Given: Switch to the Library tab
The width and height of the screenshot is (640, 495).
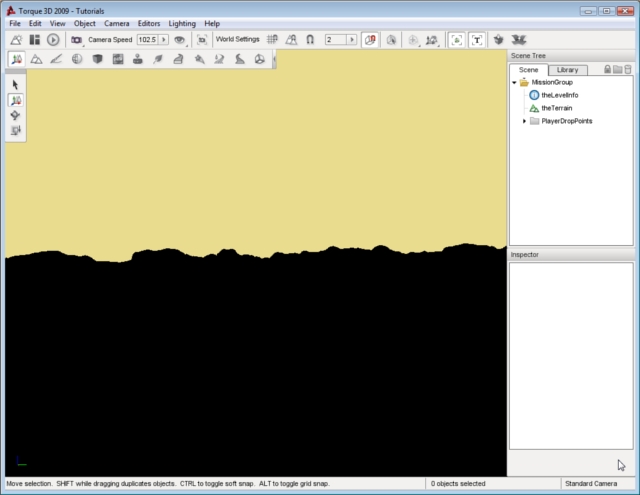Looking at the screenshot, I should [567, 70].
